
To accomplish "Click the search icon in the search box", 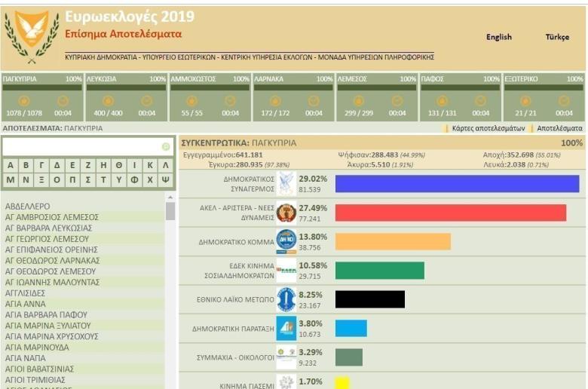I will click(166, 147).
